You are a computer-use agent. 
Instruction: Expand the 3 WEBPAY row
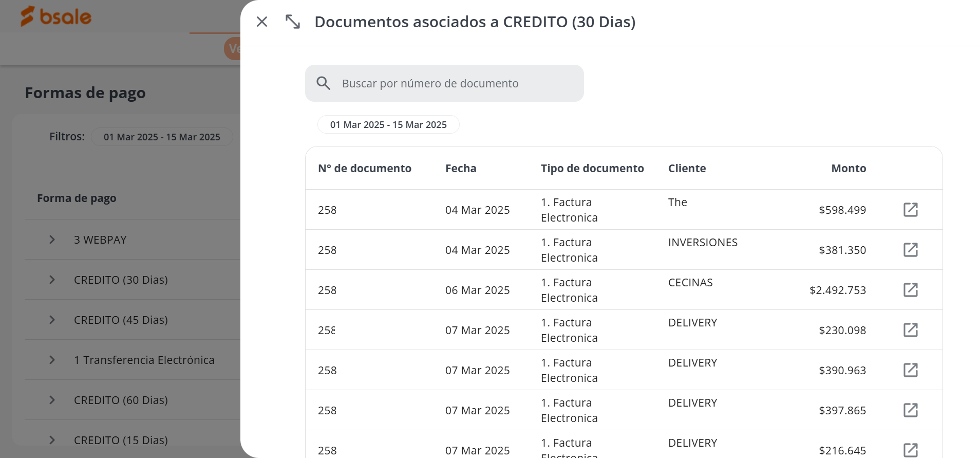(52, 240)
